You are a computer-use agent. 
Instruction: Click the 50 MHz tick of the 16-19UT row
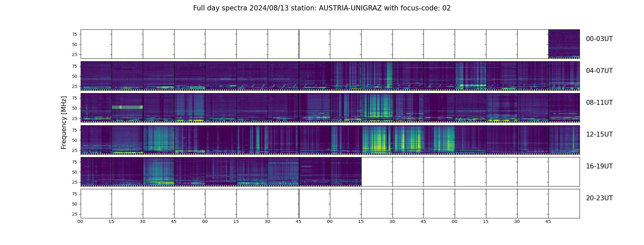click(75, 172)
